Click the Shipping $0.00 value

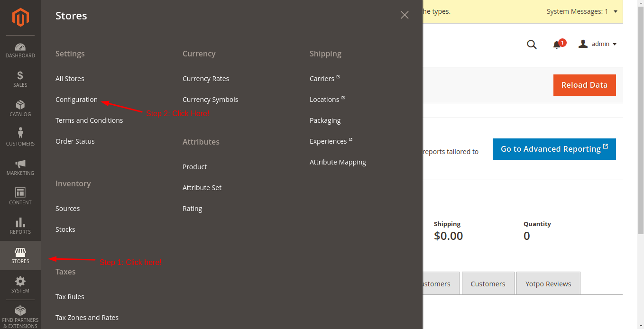448,236
